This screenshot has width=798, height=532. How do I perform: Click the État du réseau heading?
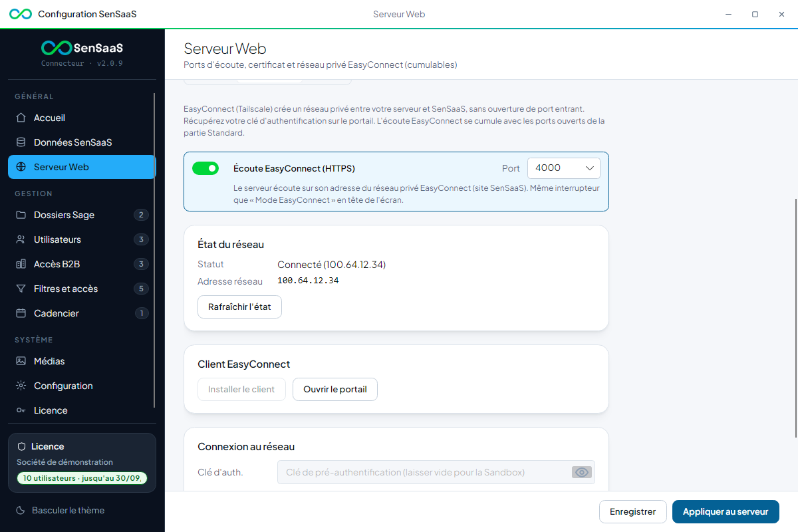point(231,245)
